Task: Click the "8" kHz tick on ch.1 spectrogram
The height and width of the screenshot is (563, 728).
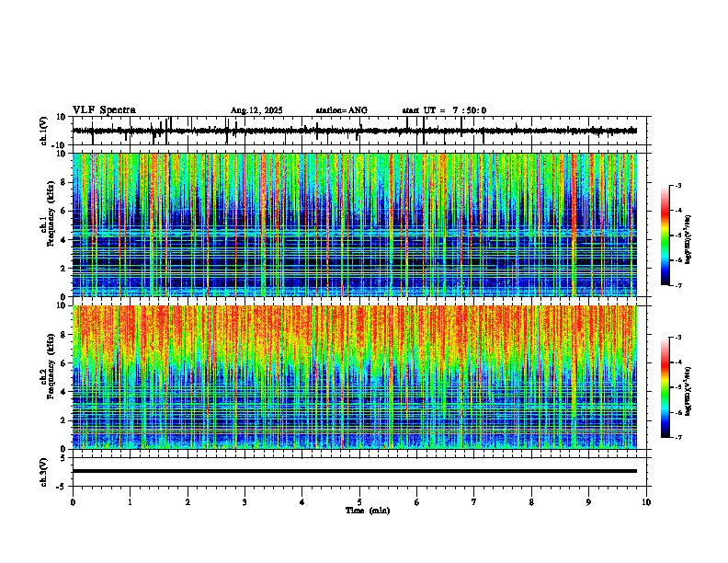Action: [x=64, y=182]
